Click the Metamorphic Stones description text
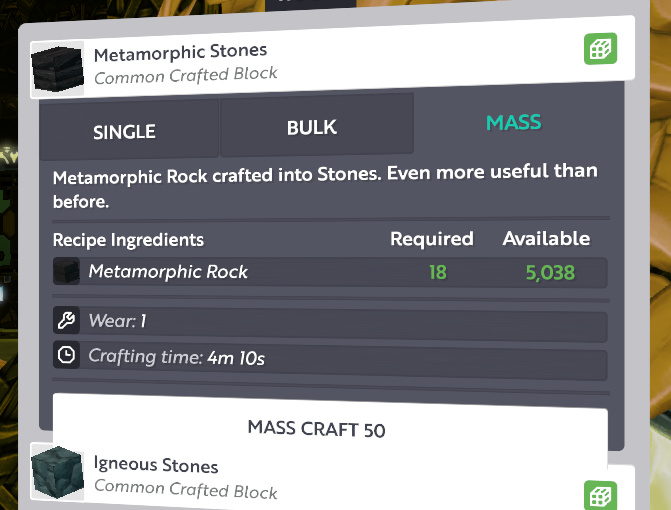 [x=325, y=187]
